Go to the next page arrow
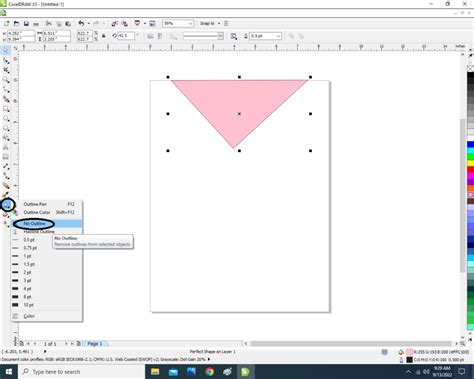The height and width of the screenshot is (379, 474). pos(66,343)
